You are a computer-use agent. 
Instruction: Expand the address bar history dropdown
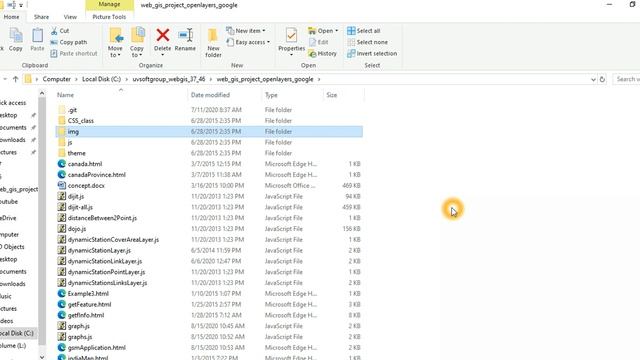pos(593,80)
